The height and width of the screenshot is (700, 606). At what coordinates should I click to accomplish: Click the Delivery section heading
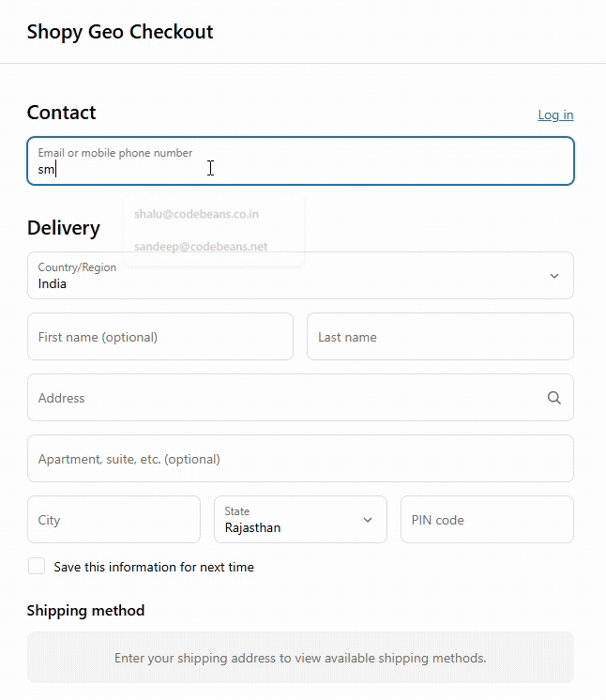[64, 228]
